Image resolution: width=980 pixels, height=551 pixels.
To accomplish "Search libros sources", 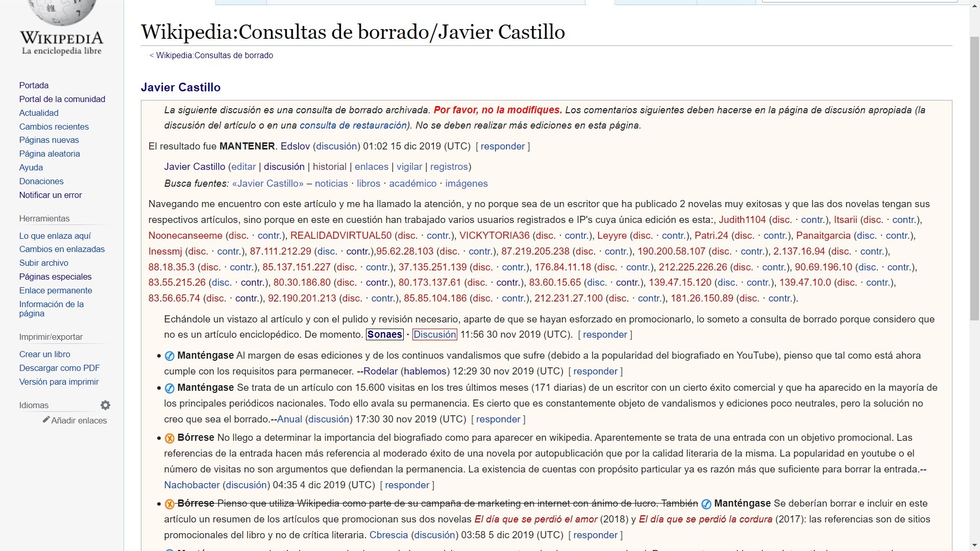I will click(369, 184).
